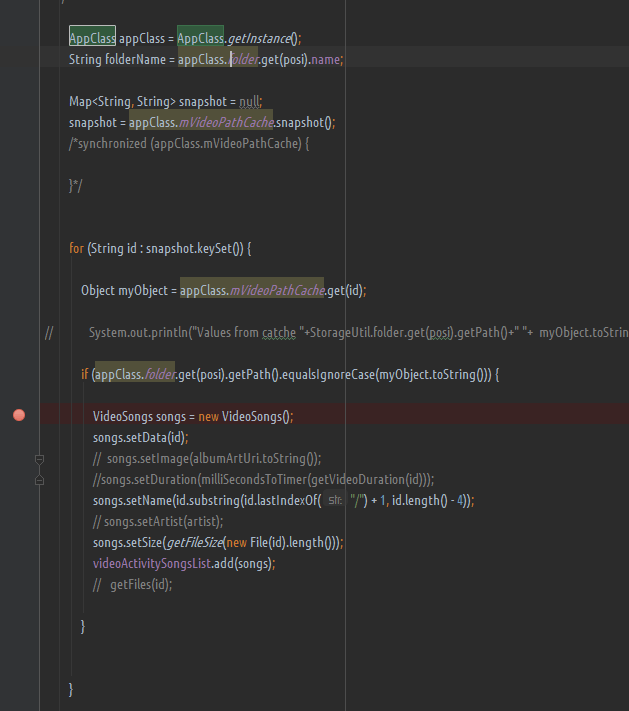Click the getInstance method call
This screenshot has height=711, width=629.
(259, 39)
